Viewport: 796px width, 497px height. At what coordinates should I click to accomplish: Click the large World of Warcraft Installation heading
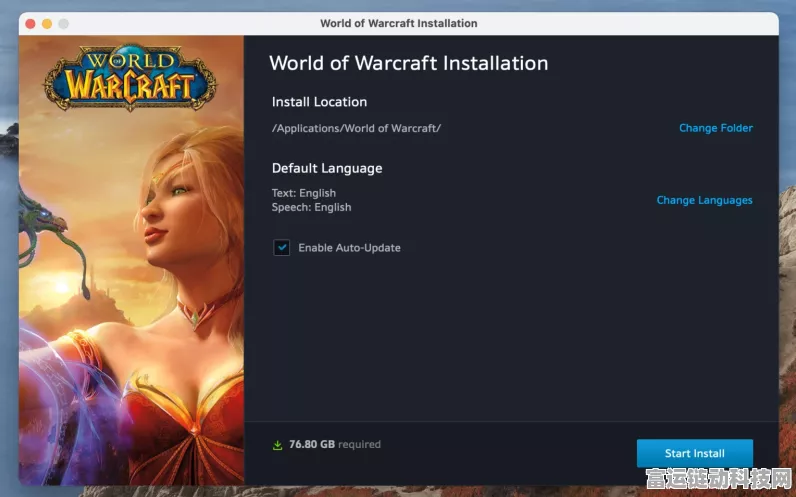pos(409,63)
